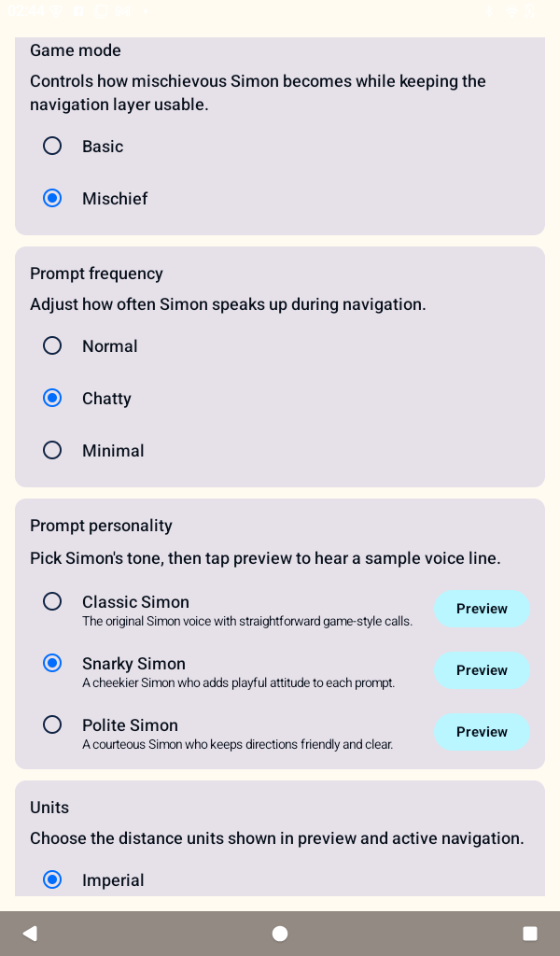Preview the Polite Simon voice line
This screenshot has width=560, height=956.
[x=482, y=732]
